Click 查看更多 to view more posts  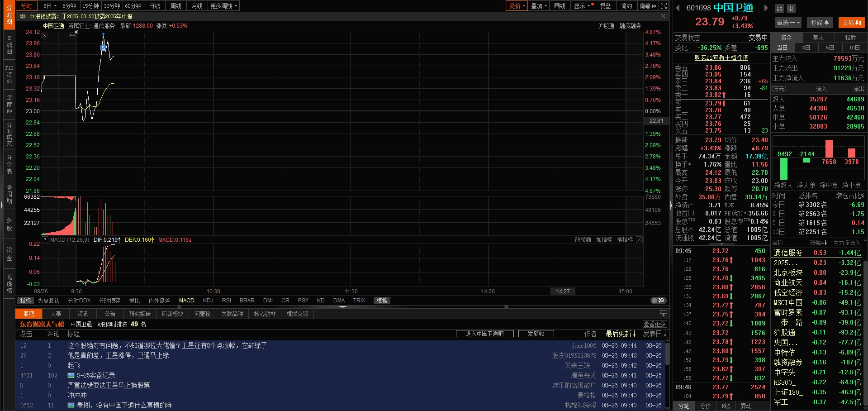click(x=655, y=324)
